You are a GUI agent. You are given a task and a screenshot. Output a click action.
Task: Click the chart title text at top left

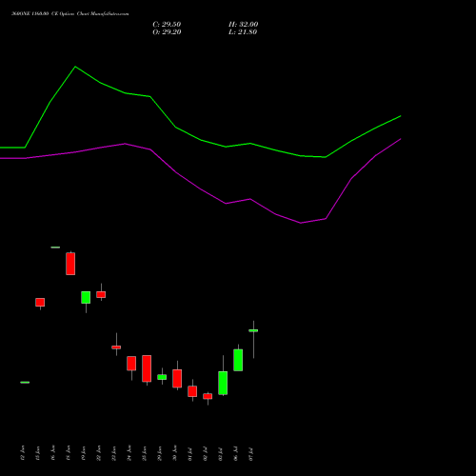[x=70, y=14]
